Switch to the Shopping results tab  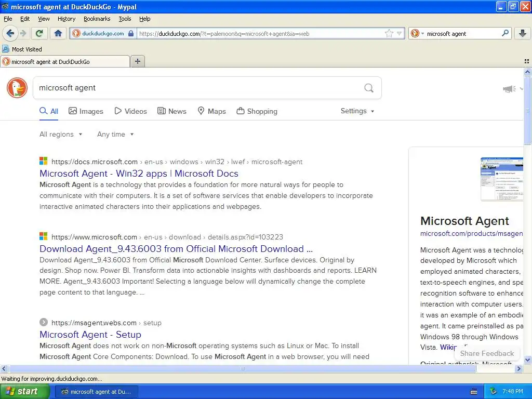[257, 111]
